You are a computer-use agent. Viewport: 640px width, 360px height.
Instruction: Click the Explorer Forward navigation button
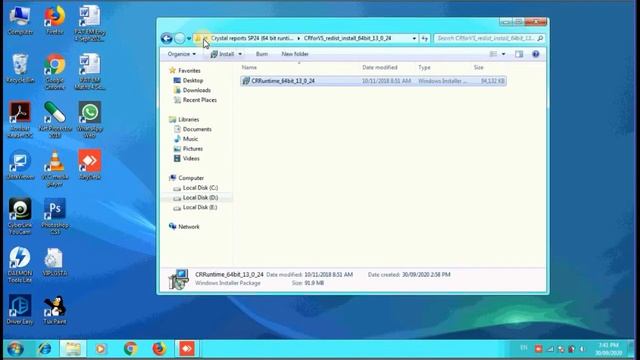click(x=180, y=38)
